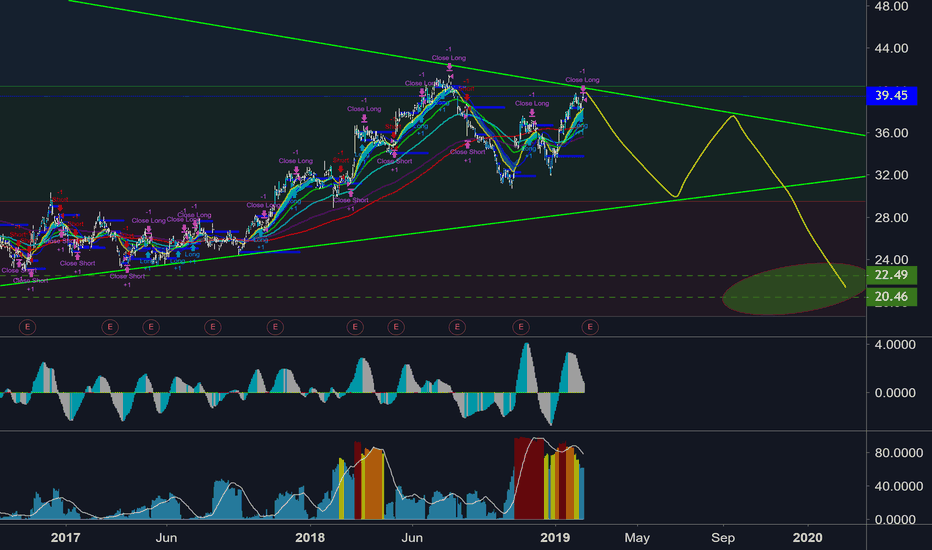Click the 28.00 price axis label
This screenshot has width=932, height=550.
[x=892, y=218]
